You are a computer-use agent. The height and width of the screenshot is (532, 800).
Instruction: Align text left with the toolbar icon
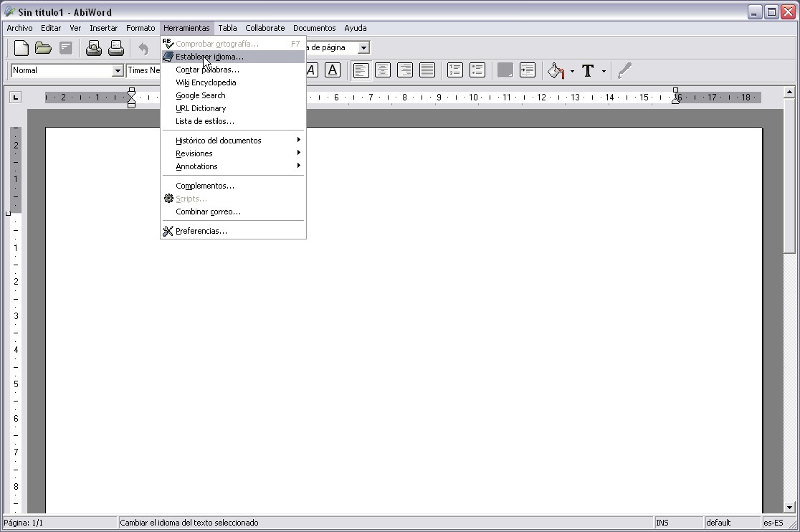[x=361, y=70]
